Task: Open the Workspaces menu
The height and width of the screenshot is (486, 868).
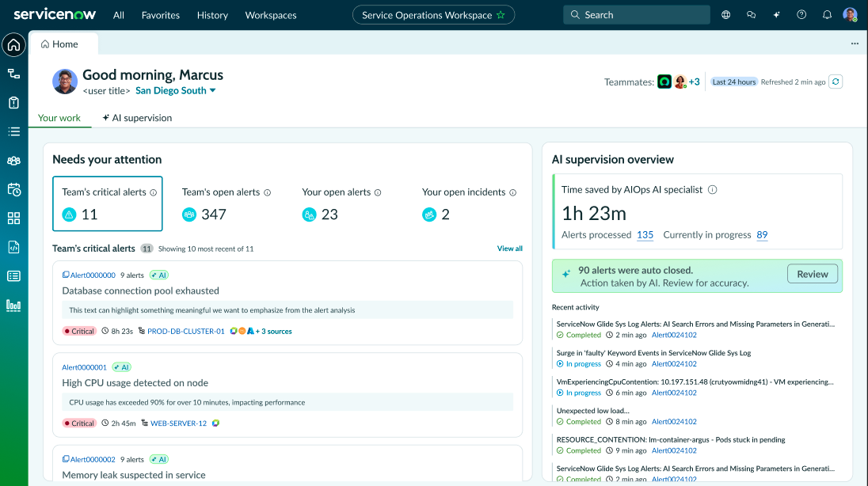Action: coord(271,15)
